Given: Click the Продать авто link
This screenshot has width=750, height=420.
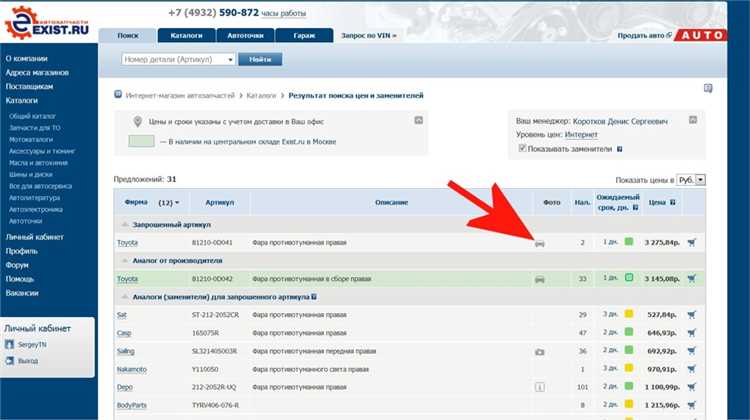Looking at the screenshot, I should [x=641, y=35].
